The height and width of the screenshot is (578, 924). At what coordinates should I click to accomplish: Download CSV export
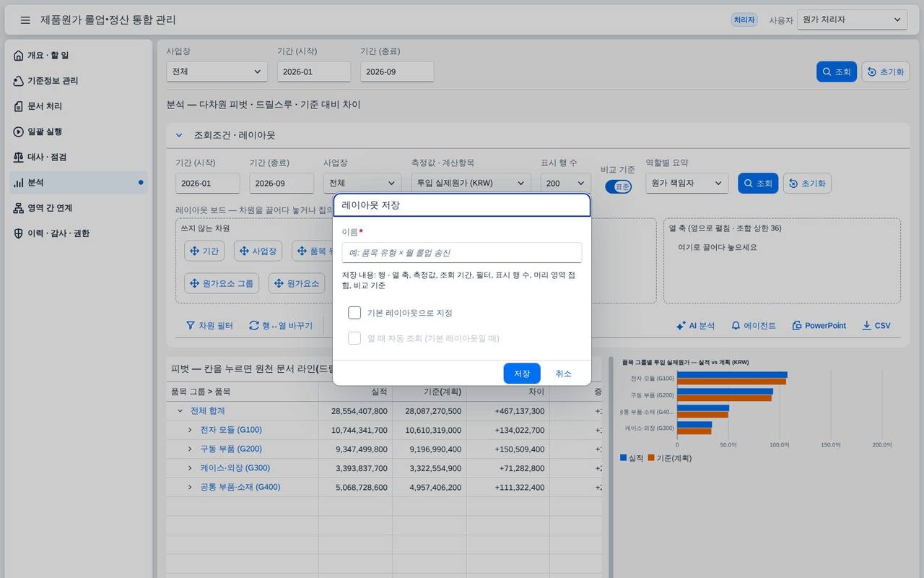click(x=876, y=326)
